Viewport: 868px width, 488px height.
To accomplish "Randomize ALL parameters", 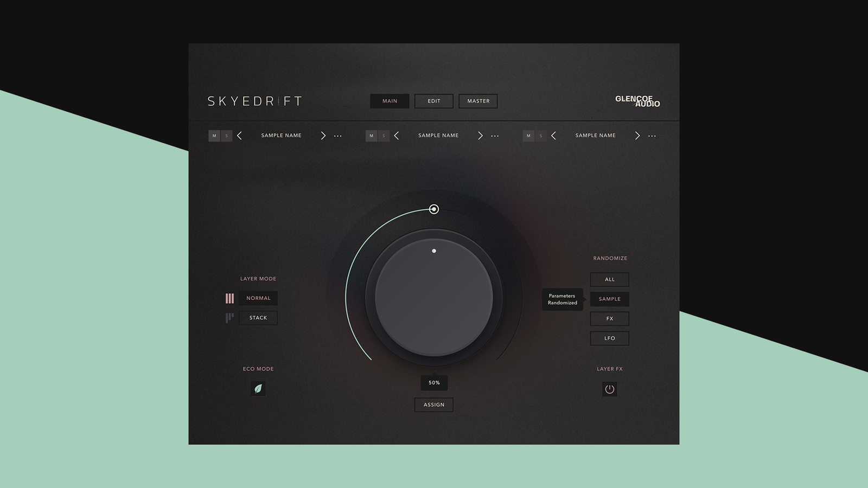I will point(610,279).
